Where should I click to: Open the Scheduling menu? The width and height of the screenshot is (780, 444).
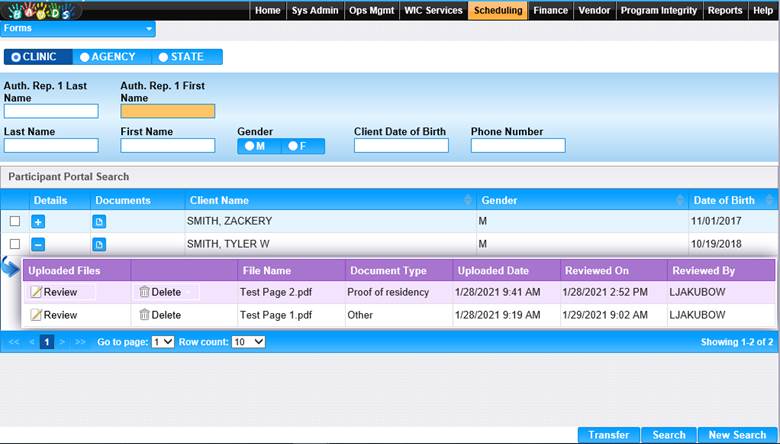(498, 10)
